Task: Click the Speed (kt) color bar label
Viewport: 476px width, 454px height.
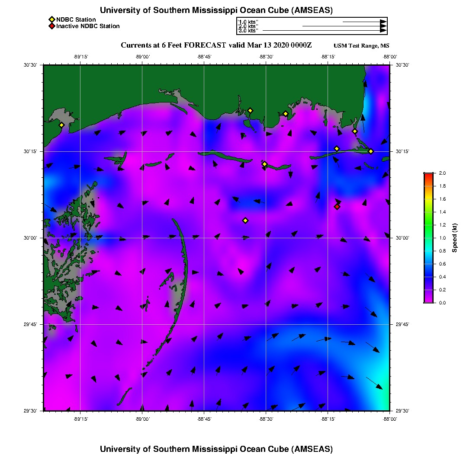Action: (x=454, y=238)
